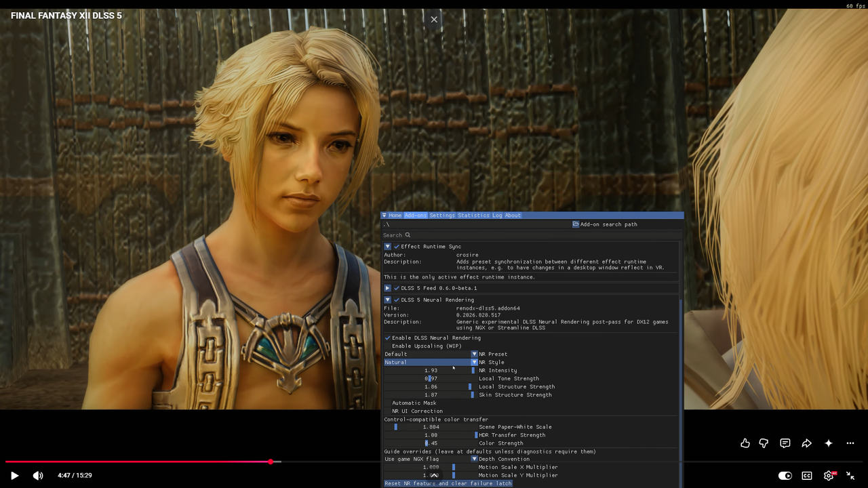Collapse the Effect Runtime Sync section
868x488 pixels.
click(x=387, y=247)
